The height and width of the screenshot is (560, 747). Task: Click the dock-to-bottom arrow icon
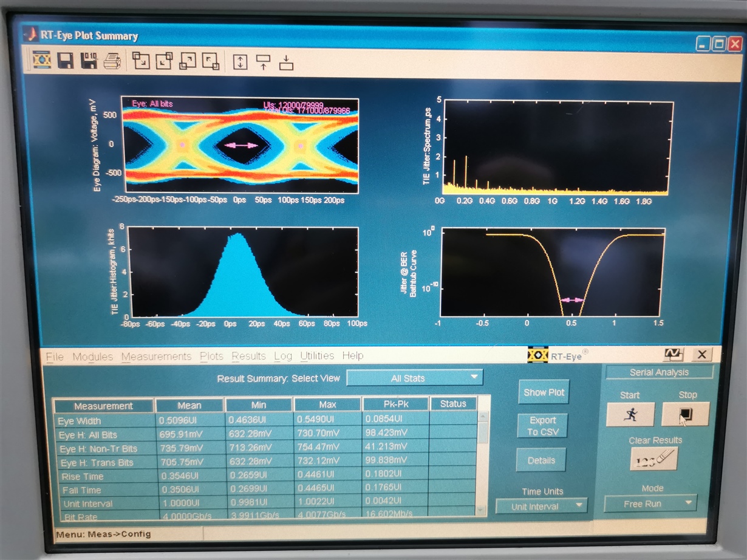point(286,61)
